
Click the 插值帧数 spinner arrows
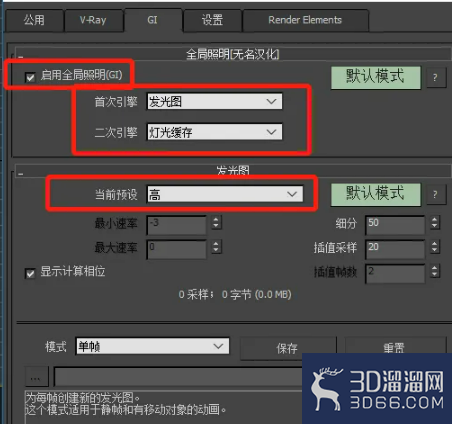pyautogui.click(x=434, y=271)
